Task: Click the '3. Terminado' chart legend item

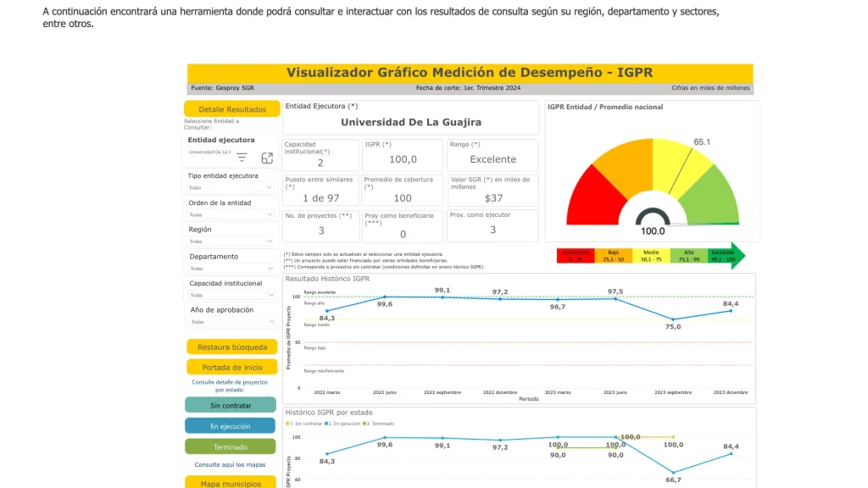Action: click(x=379, y=424)
